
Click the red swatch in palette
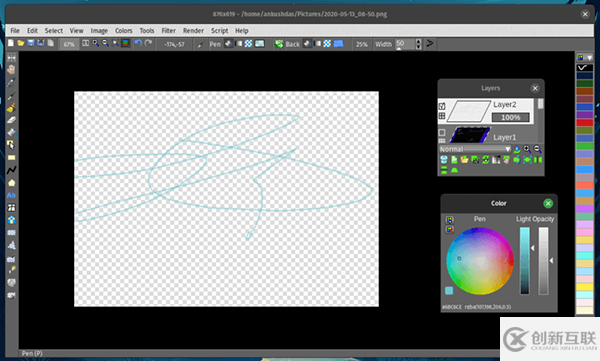[x=584, y=123]
